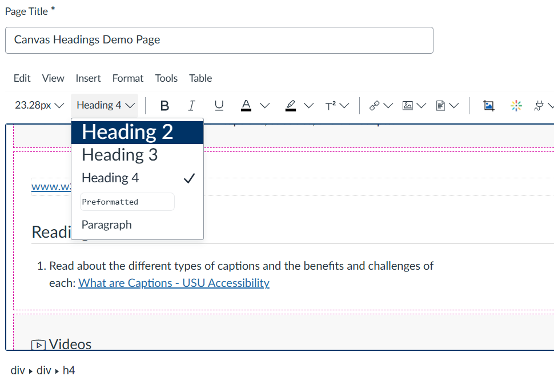
Task: Open the View menu
Action: pos(53,78)
